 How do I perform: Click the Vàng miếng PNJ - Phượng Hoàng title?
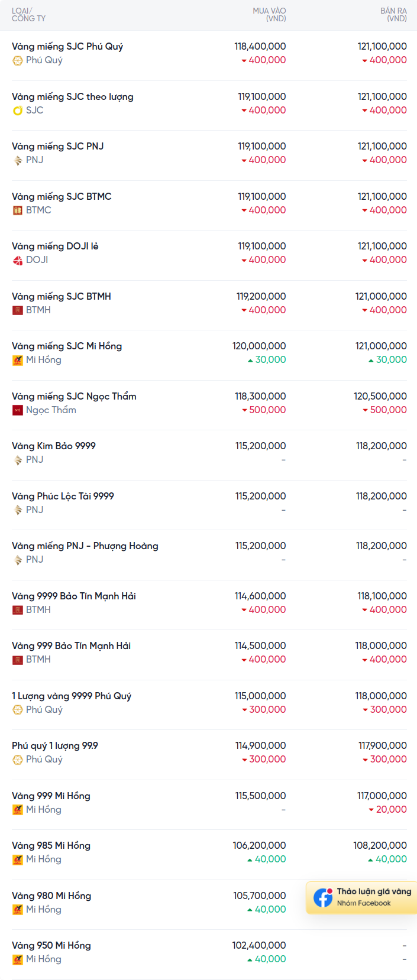pos(85,546)
